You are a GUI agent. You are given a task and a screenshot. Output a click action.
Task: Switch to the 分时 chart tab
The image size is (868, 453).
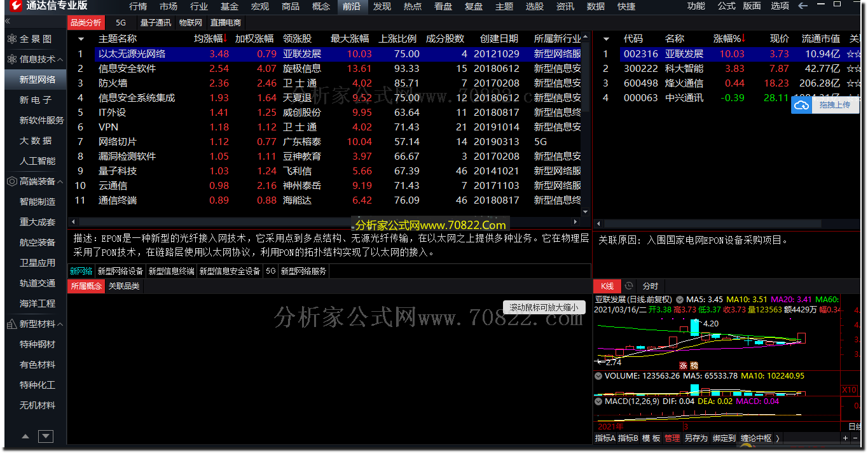(650, 286)
